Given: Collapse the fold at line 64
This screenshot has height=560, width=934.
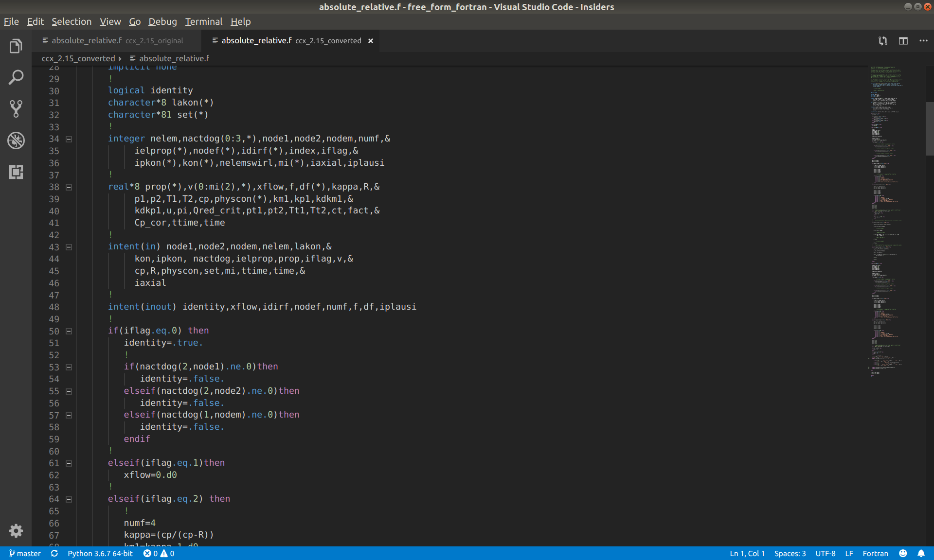Looking at the screenshot, I should 69,499.
